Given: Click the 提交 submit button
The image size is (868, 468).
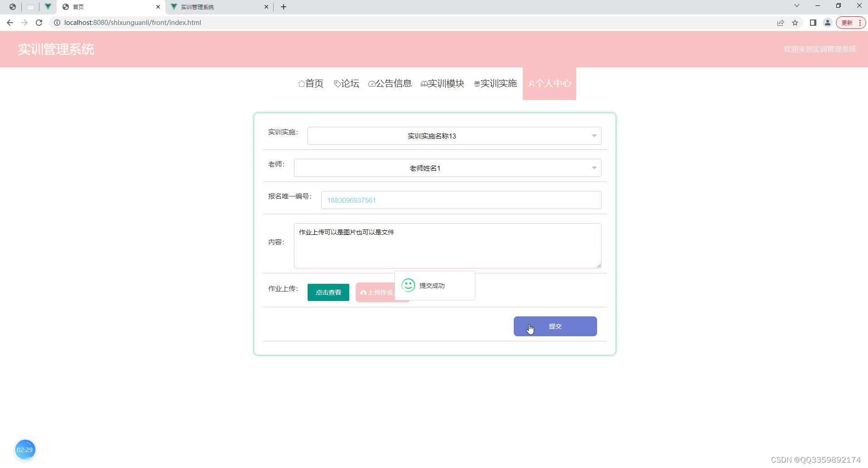Looking at the screenshot, I should 555,326.
